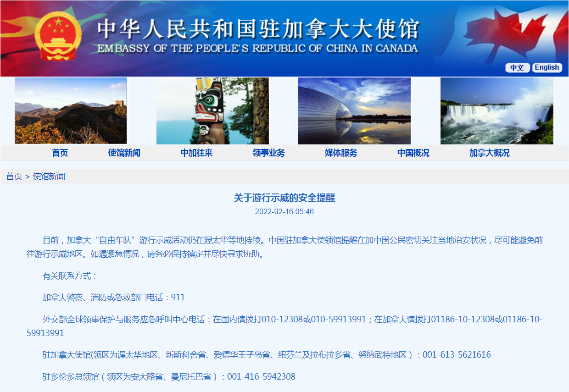Open the 中国概况 menu item
The width and height of the screenshot is (569, 392).
(x=413, y=153)
